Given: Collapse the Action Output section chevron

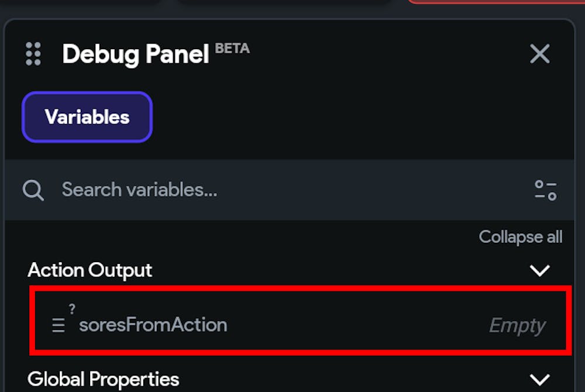Looking at the screenshot, I should click(x=539, y=270).
